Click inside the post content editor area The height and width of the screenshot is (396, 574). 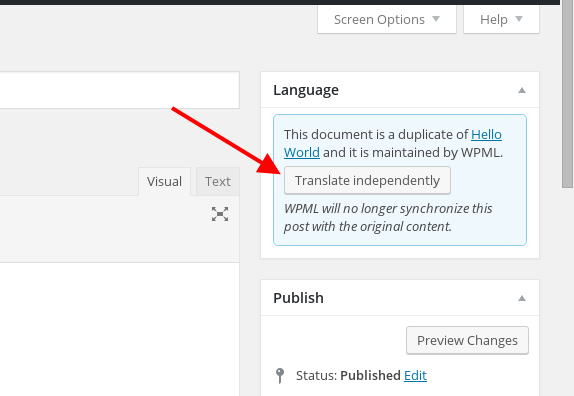pyautogui.click(x=119, y=329)
